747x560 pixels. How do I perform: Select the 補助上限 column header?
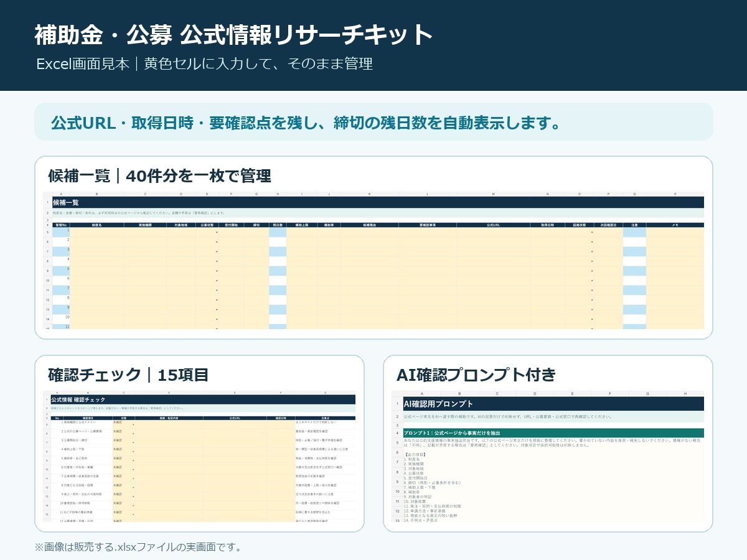(x=302, y=225)
